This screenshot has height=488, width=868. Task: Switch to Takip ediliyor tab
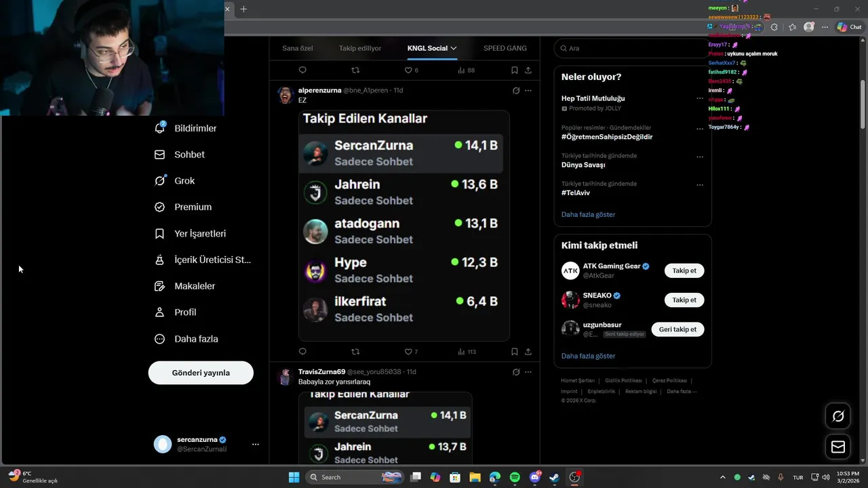point(360,48)
